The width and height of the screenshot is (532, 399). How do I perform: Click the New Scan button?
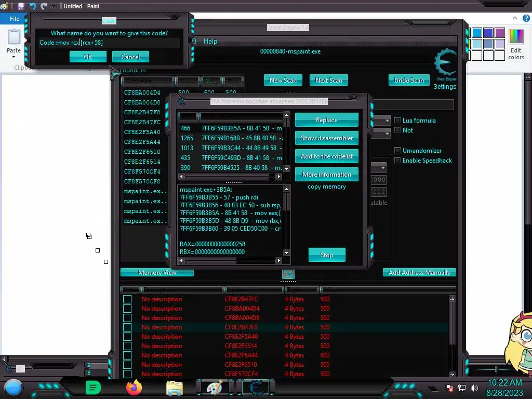283,80
